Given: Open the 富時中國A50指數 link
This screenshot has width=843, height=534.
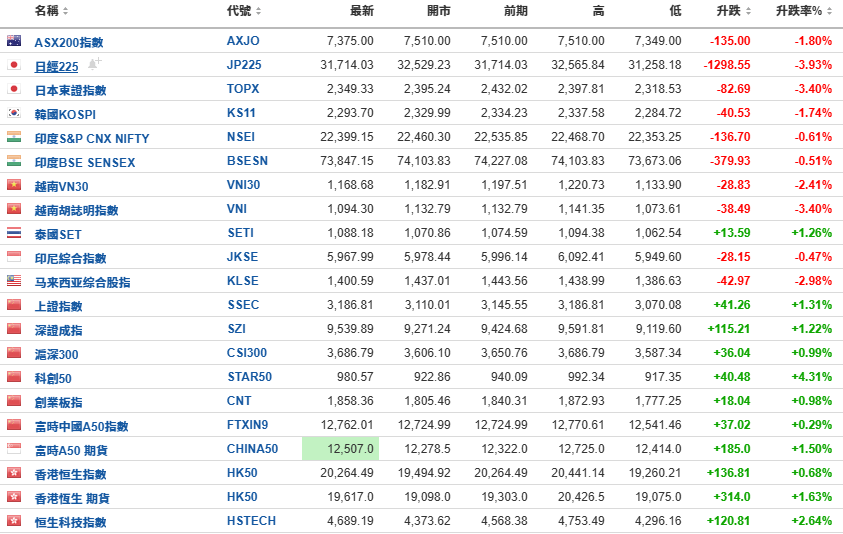Looking at the screenshot, I should [82, 426].
